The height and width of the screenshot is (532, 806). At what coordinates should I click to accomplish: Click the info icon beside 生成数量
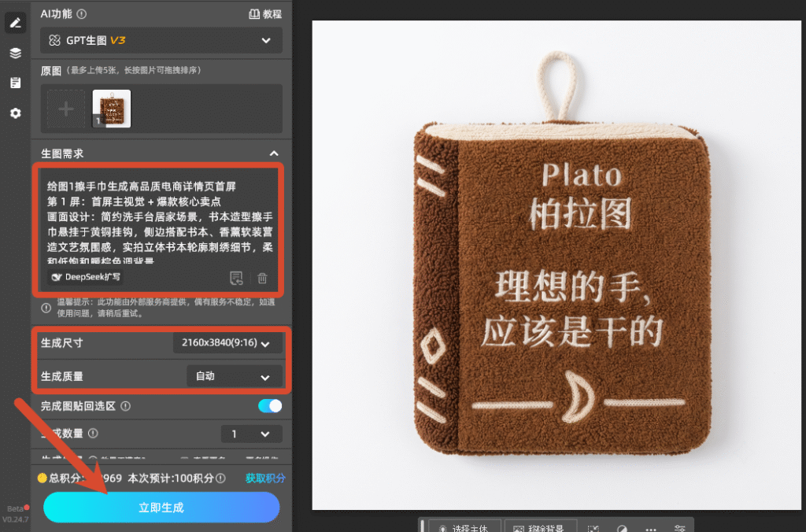tap(93, 434)
